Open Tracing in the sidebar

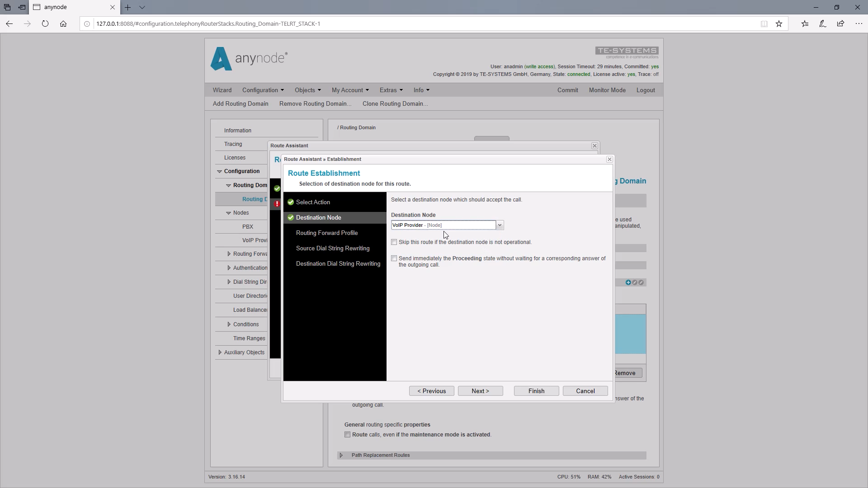(x=233, y=144)
